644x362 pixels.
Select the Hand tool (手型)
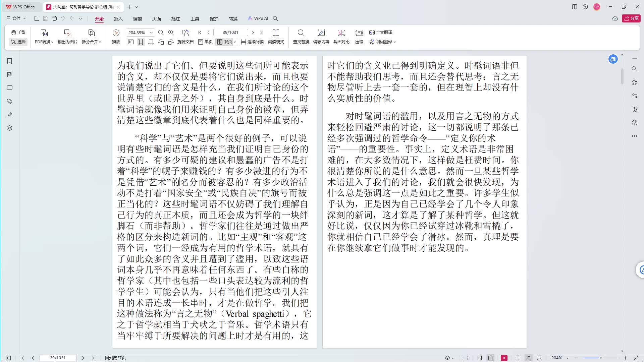point(18,32)
